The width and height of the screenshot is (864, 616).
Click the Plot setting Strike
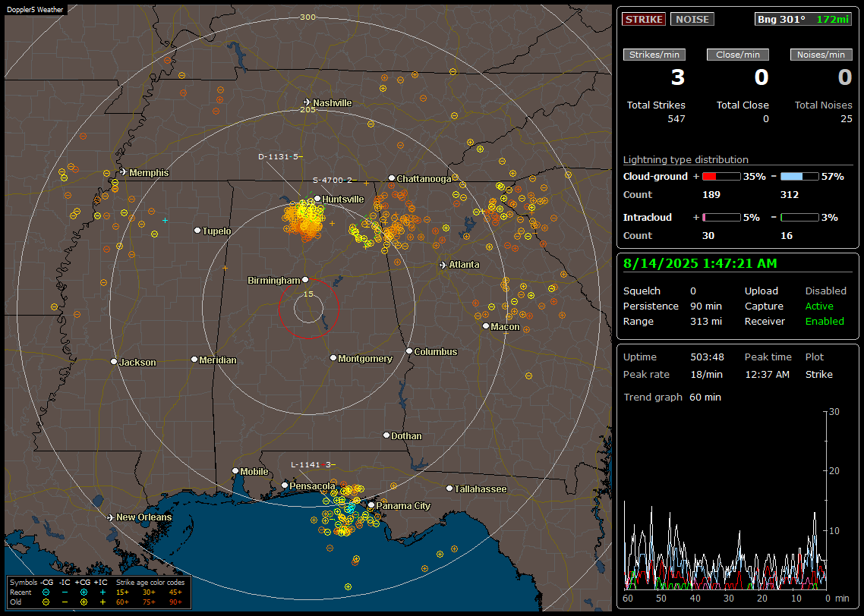click(818, 374)
